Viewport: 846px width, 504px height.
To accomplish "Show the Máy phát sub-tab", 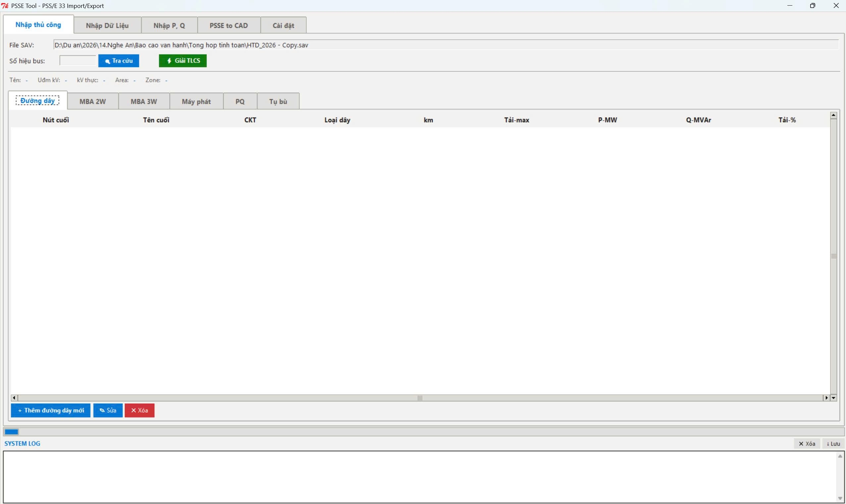I will [196, 101].
